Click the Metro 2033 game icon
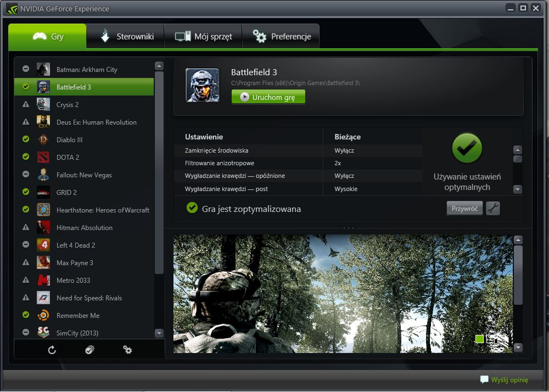This screenshot has height=392, width=549. (x=43, y=280)
